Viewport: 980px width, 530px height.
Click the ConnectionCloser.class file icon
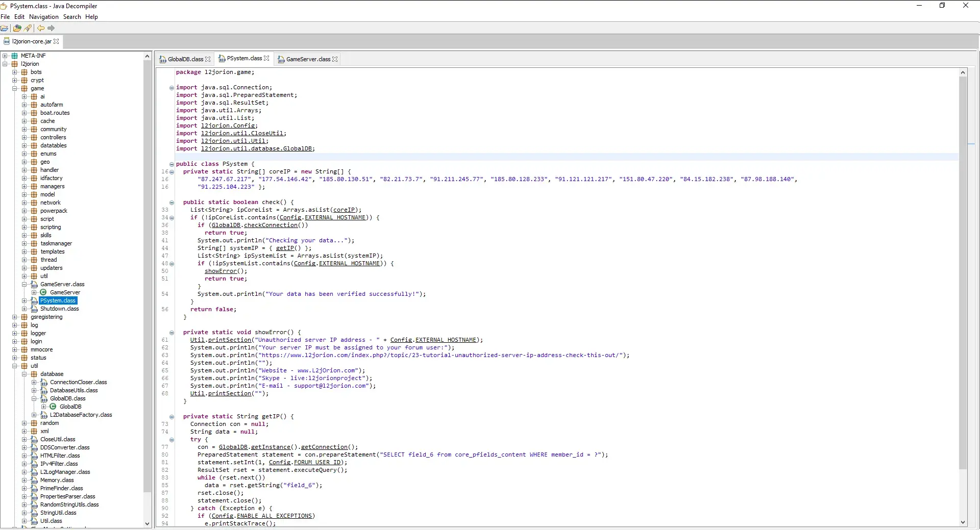44,382
